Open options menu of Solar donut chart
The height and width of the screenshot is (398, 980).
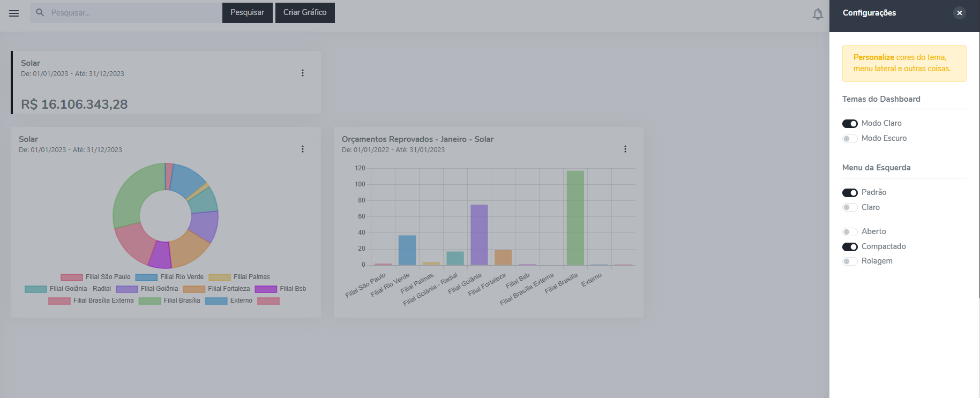[x=303, y=149]
